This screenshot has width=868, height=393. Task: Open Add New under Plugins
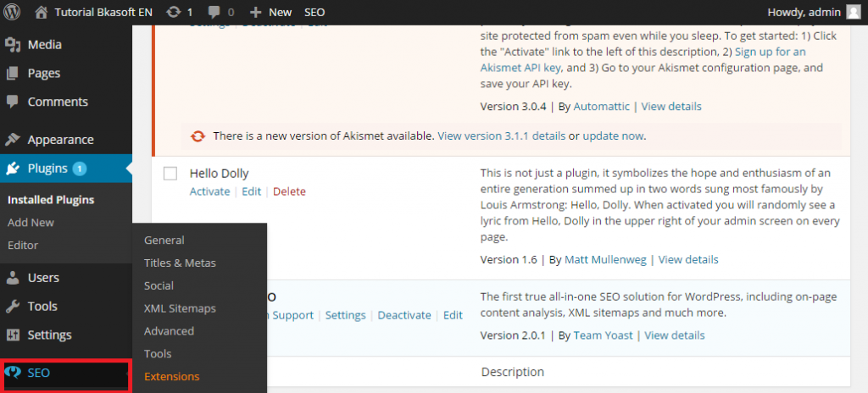tap(31, 222)
